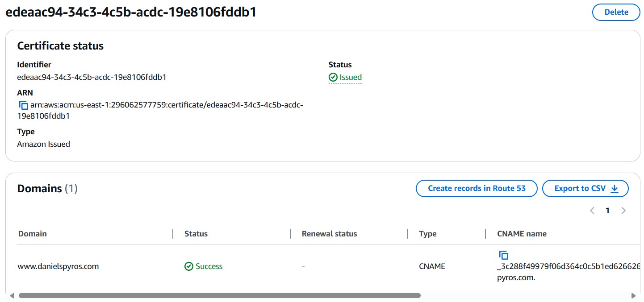Go to previous page of domains

[x=592, y=211]
